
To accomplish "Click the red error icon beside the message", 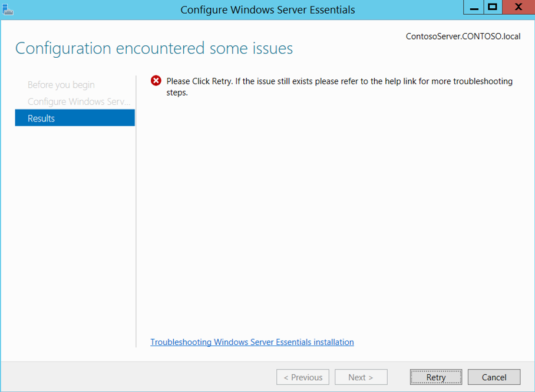I will (156, 81).
